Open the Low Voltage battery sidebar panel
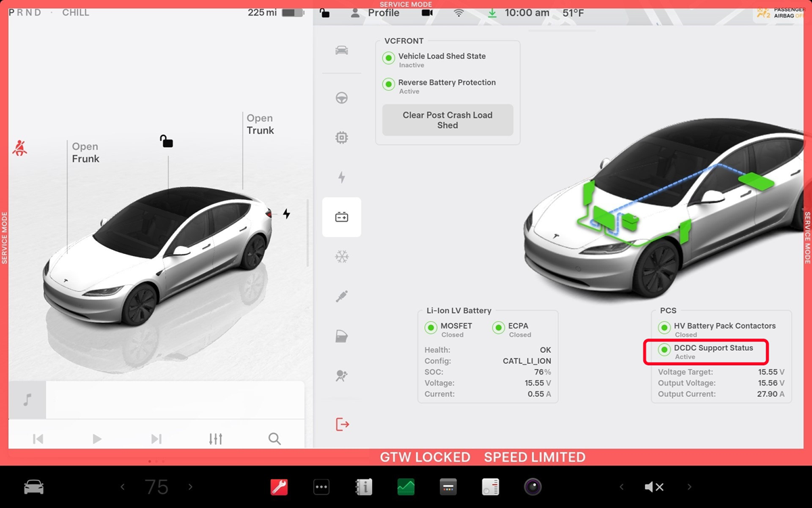 pos(342,217)
